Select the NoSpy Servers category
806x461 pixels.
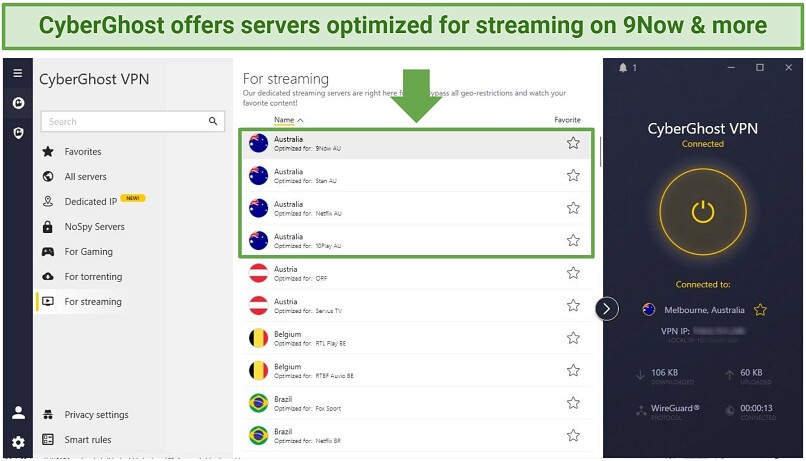point(95,227)
